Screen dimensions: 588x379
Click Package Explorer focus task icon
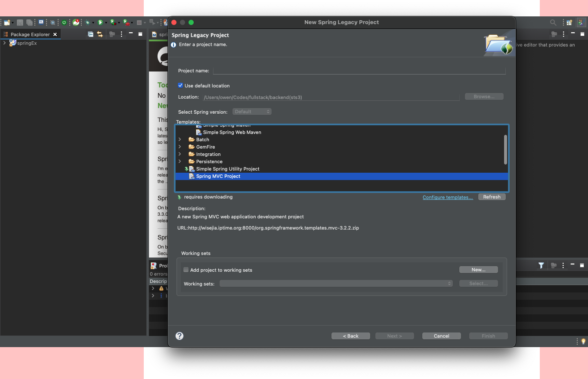click(112, 34)
